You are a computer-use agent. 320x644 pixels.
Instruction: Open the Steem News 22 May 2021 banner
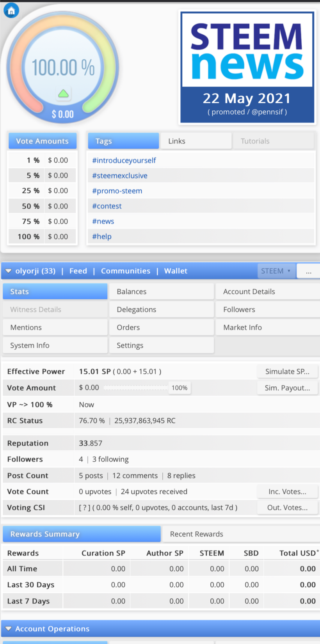(247, 67)
